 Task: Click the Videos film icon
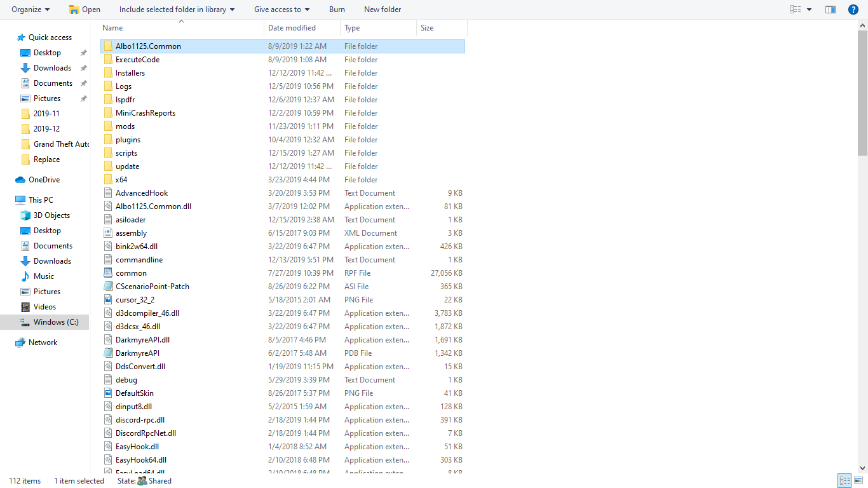(25, 307)
